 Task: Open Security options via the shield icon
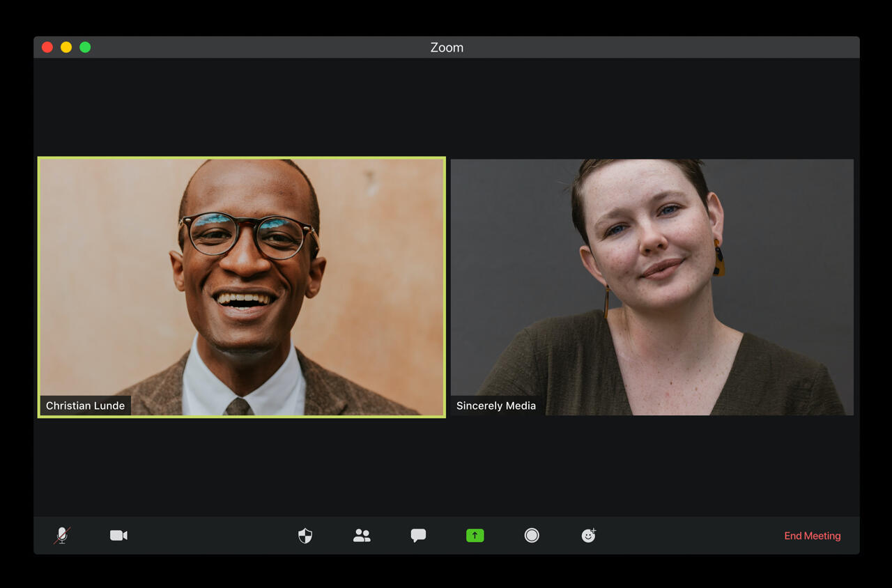coord(305,535)
